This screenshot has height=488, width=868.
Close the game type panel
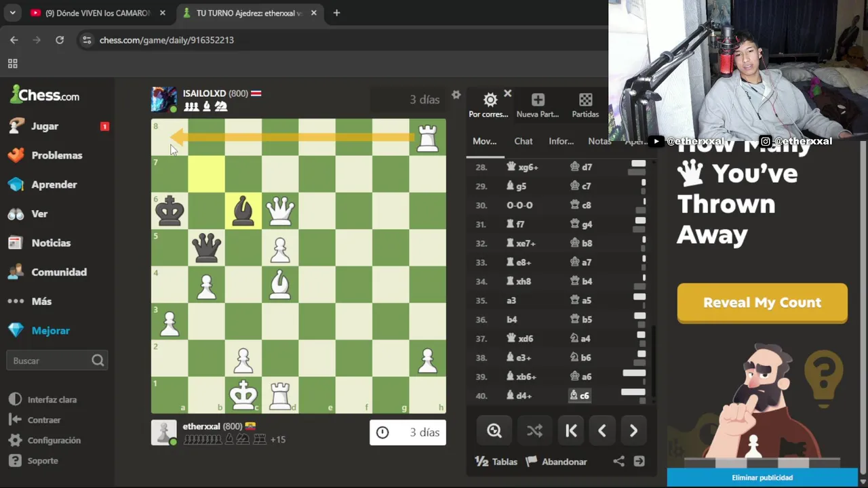coord(507,94)
